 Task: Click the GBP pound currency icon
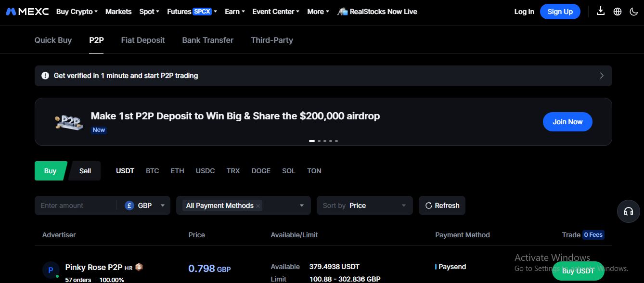[129, 206]
